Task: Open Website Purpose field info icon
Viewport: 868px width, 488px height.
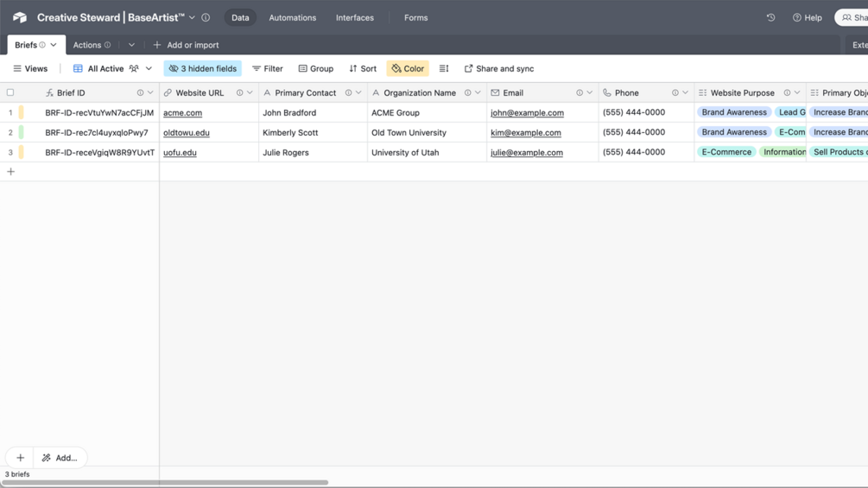Action: 787,93
